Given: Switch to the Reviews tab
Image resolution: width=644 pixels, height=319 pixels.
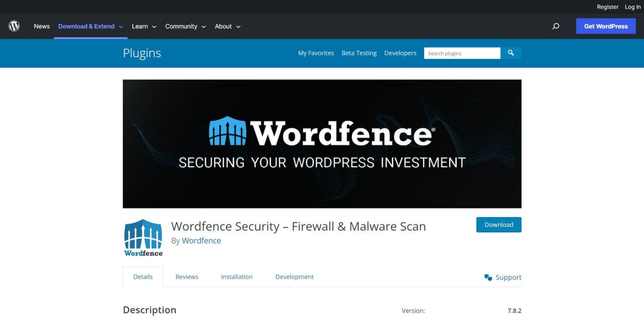Looking at the screenshot, I should point(187,277).
